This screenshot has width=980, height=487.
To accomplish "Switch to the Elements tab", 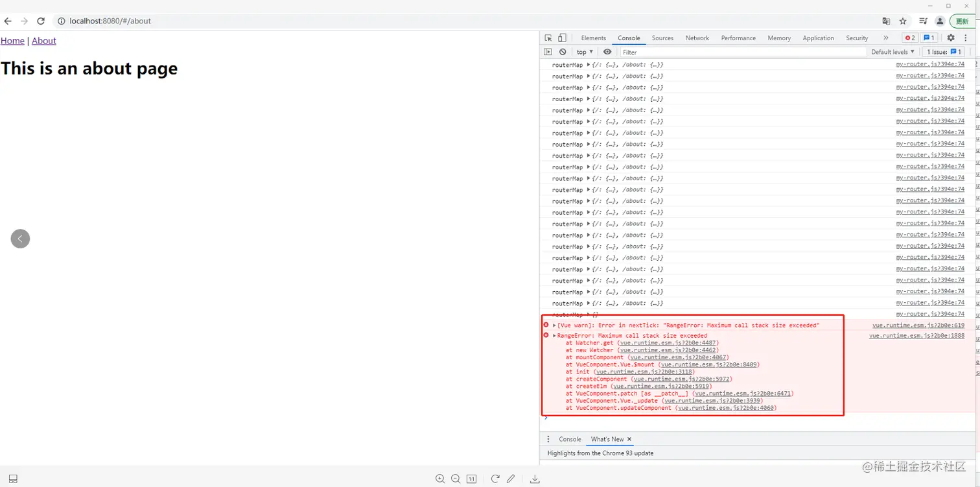I will [594, 38].
